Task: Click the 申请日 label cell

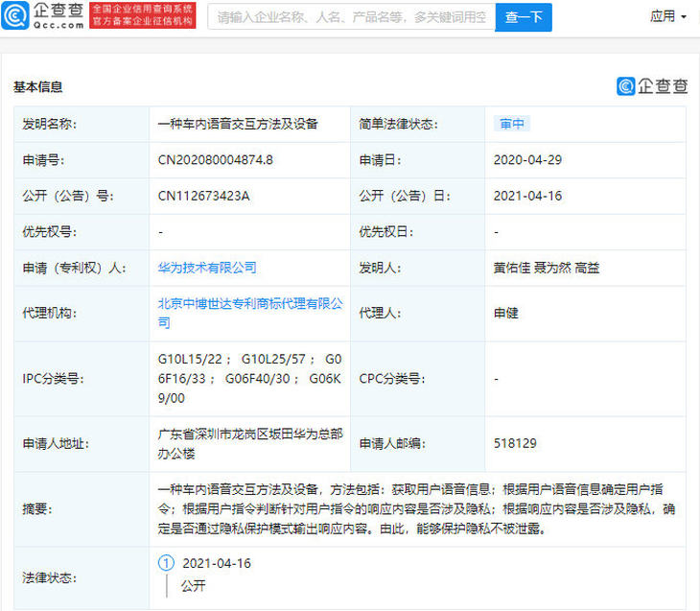Action: pos(418,160)
